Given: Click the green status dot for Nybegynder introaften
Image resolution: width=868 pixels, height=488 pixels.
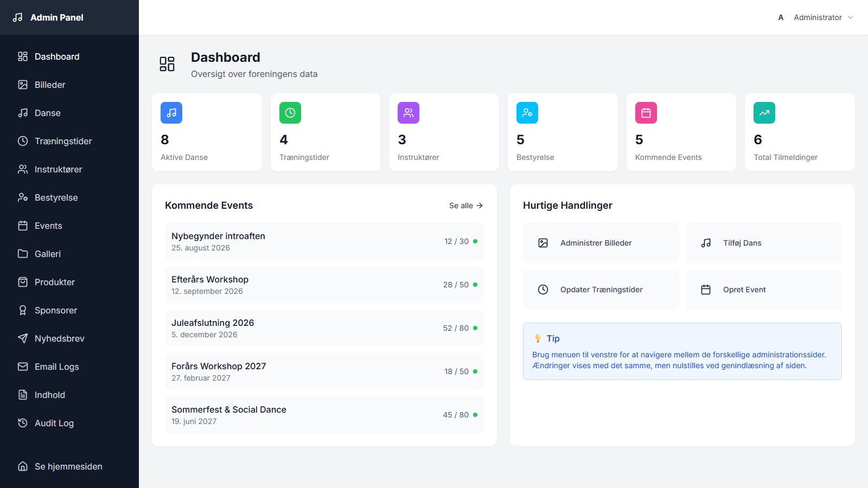Looking at the screenshot, I should (x=475, y=241).
